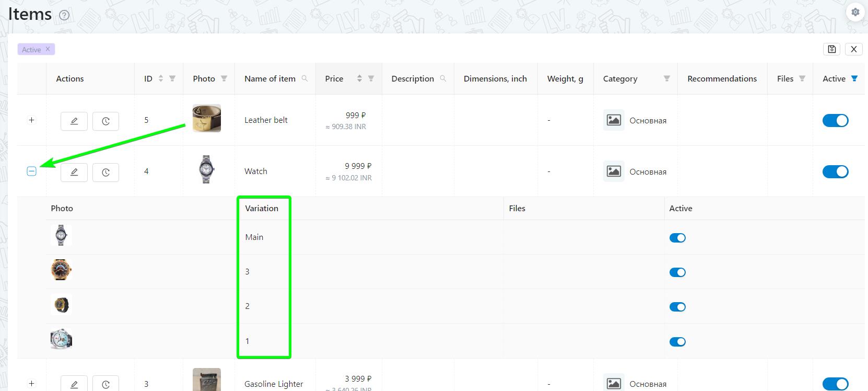Screen dimensions: 868x391
Task: Click the save filter icon button
Action: coord(832,49)
